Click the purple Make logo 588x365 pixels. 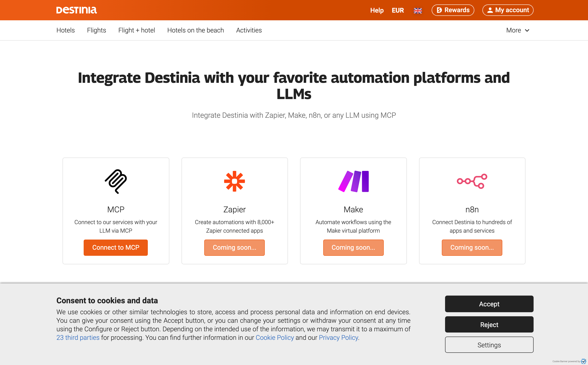[x=353, y=181]
